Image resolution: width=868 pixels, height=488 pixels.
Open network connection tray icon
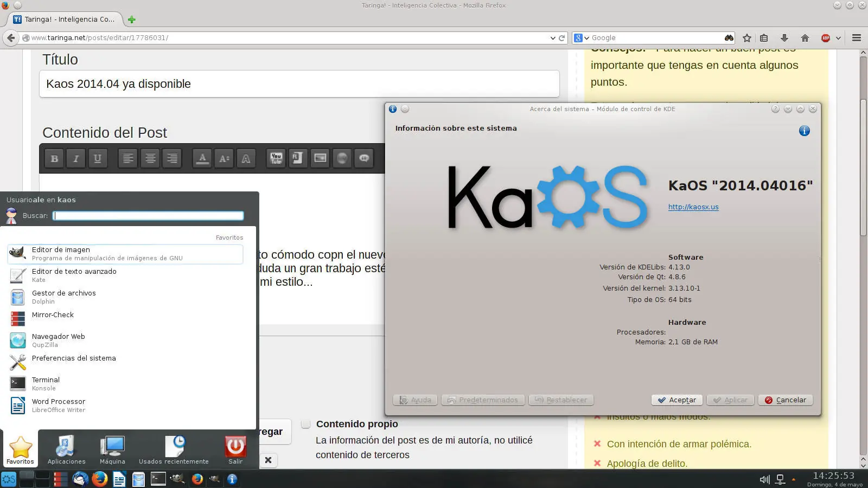pos(780,479)
